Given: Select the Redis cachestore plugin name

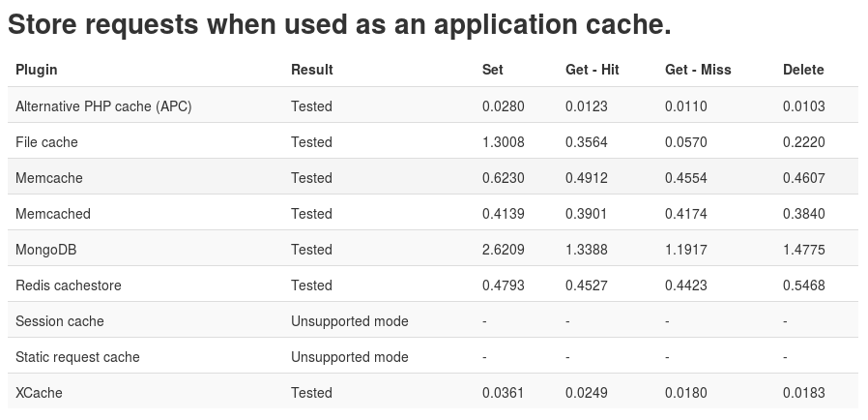Looking at the screenshot, I should click(x=68, y=285).
